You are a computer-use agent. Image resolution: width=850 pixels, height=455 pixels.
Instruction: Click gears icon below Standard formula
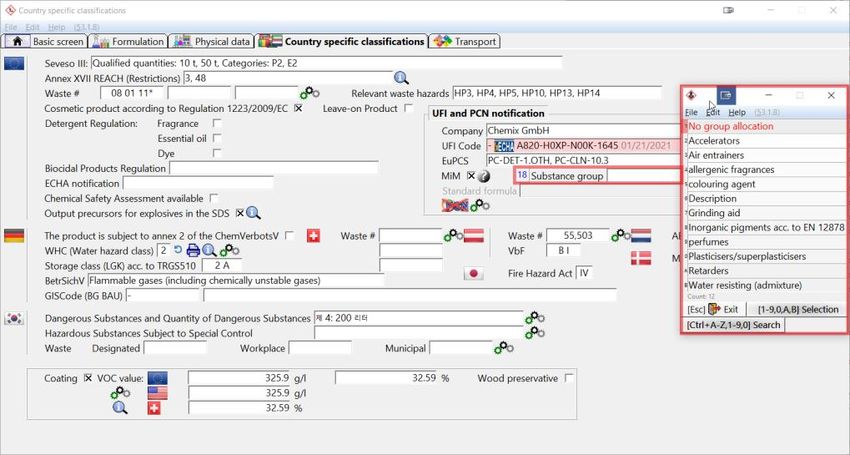(480, 206)
